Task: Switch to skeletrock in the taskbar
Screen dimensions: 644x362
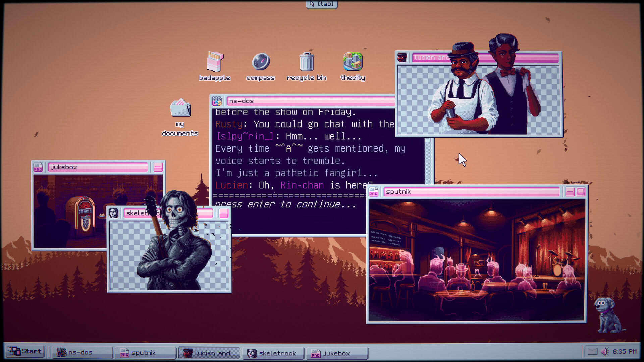Action: pyautogui.click(x=273, y=353)
